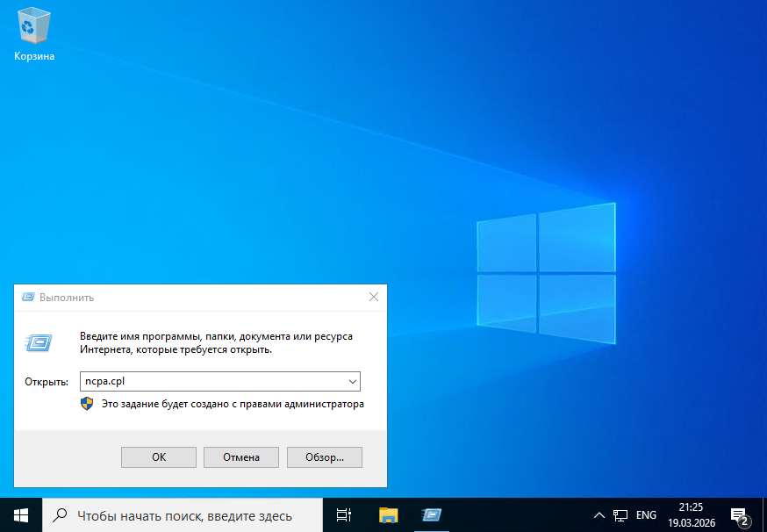Open the Корзина desktop icon
This screenshot has width=767, height=532.
coord(34,33)
